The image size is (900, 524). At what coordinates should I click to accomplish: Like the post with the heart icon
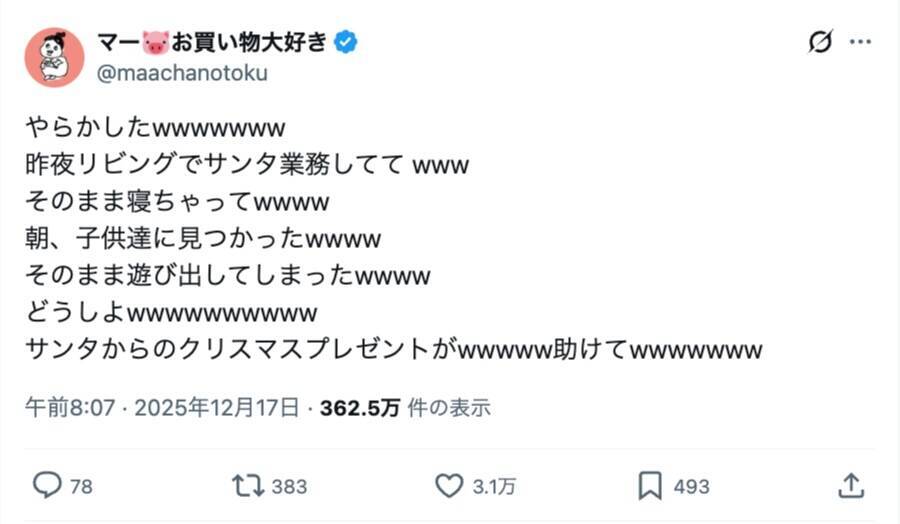449,486
